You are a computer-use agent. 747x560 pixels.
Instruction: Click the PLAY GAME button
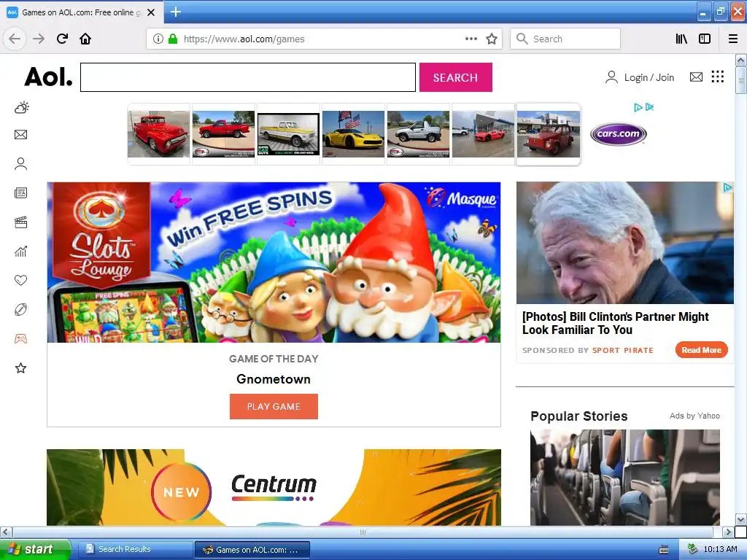[x=274, y=406]
